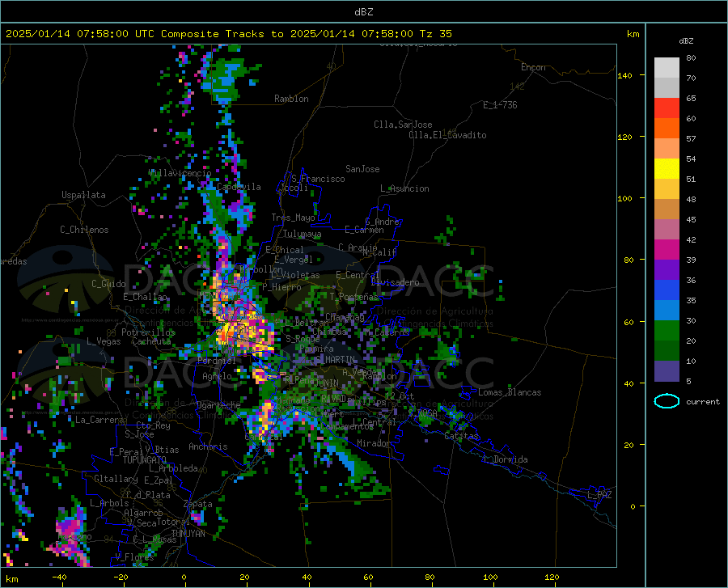Screen dimensions: 728x588
Task: Click the 'L_Dormida' map label
Action: 506,459
